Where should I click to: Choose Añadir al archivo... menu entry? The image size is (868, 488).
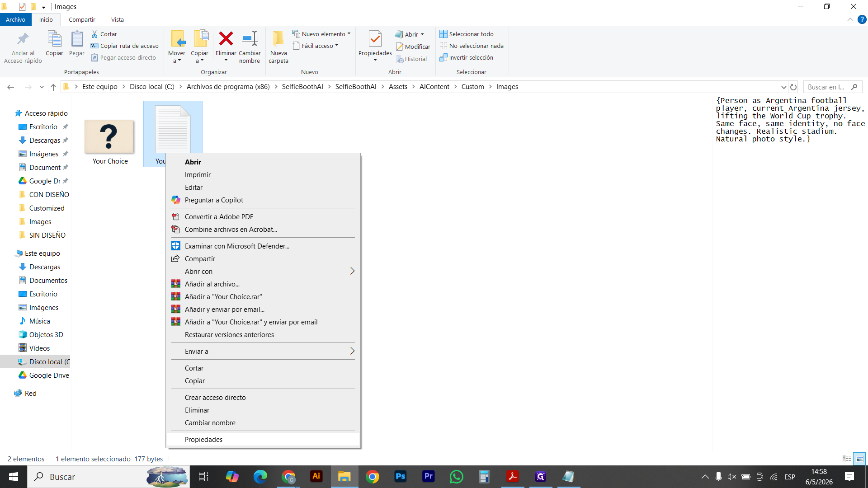tap(263, 284)
